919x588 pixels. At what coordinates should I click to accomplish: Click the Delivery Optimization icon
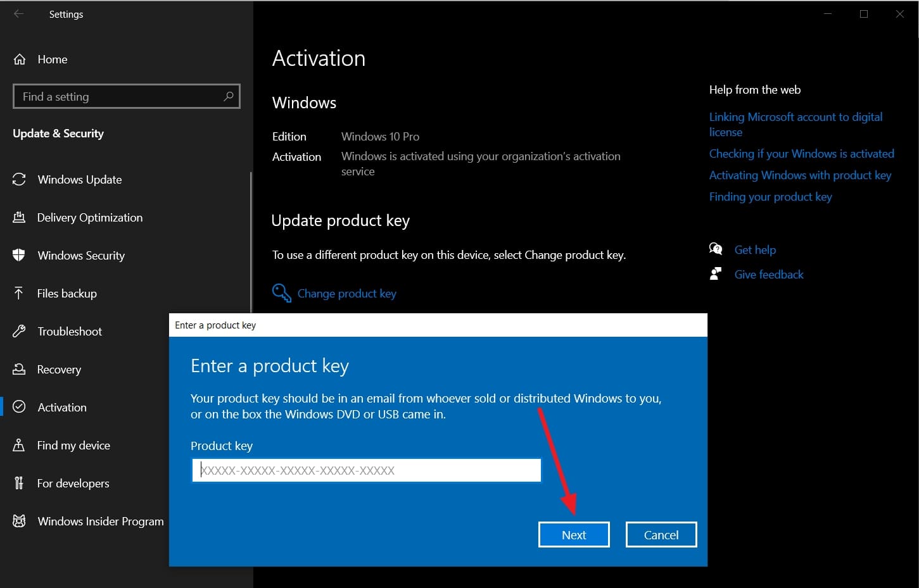click(19, 217)
